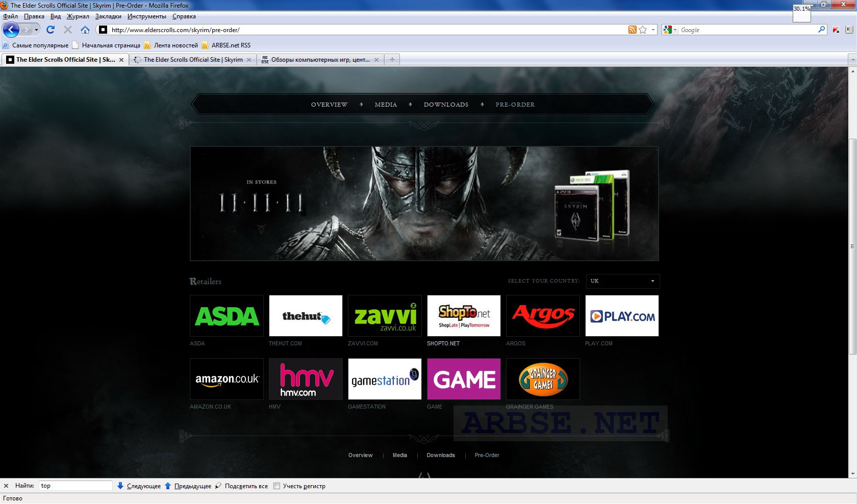
Task: Go to PRE-ORDER in top navigation
Action: click(515, 105)
